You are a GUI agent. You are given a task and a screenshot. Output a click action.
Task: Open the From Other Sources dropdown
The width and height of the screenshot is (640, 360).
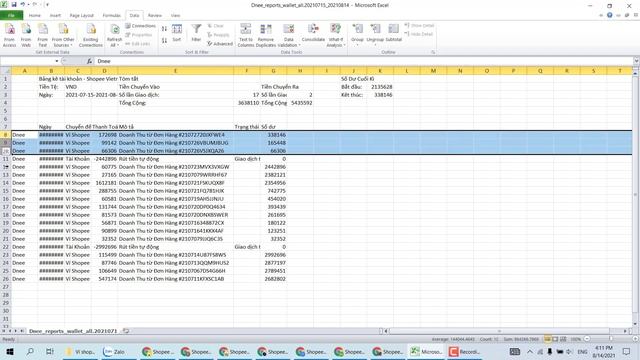(63, 35)
